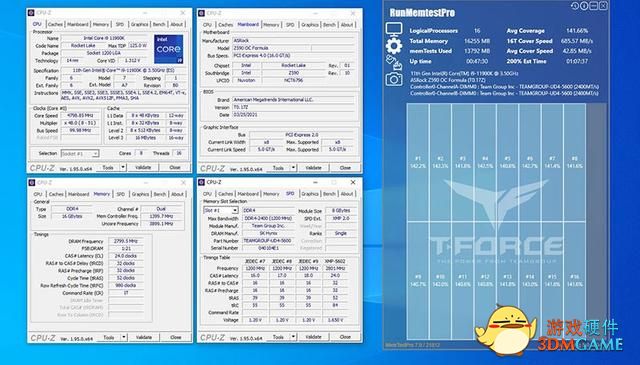Select Caches tab in the Memory window
This screenshot has height=365, width=640.
point(56,194)
